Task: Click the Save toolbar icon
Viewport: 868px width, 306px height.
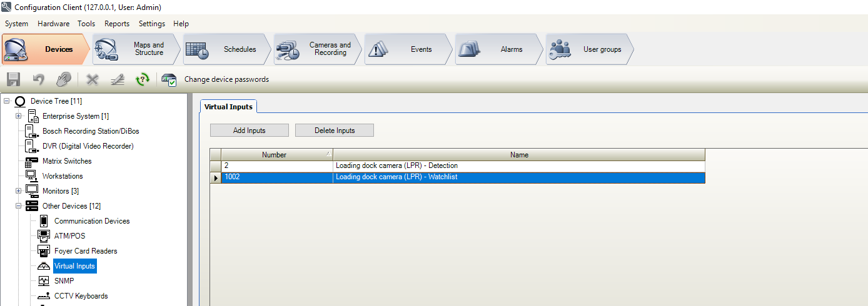Action: pyautogui.click(x=13, y=79)
